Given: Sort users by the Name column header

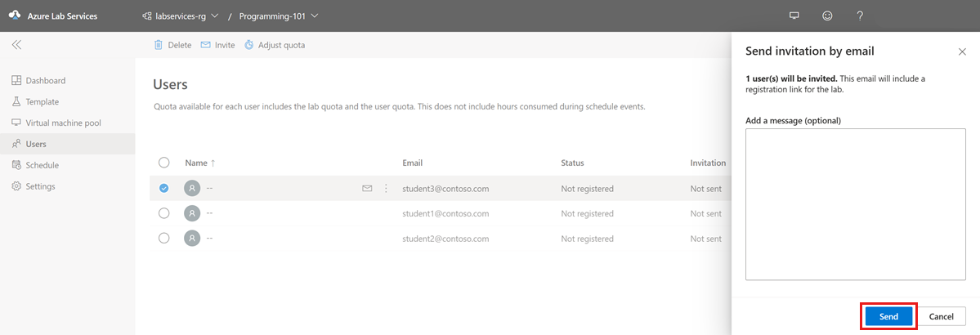Looking at the screenshot, I should (x=196, y=163).
